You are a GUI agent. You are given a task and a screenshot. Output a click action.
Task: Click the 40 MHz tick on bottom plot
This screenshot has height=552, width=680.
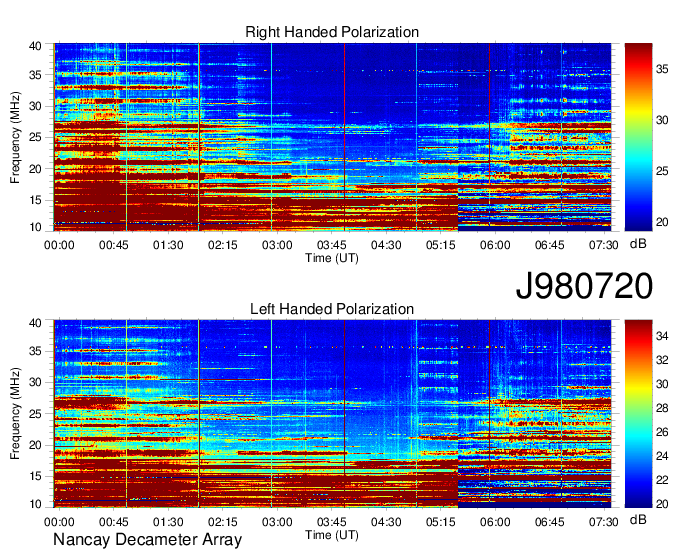[x=35, y=322]
